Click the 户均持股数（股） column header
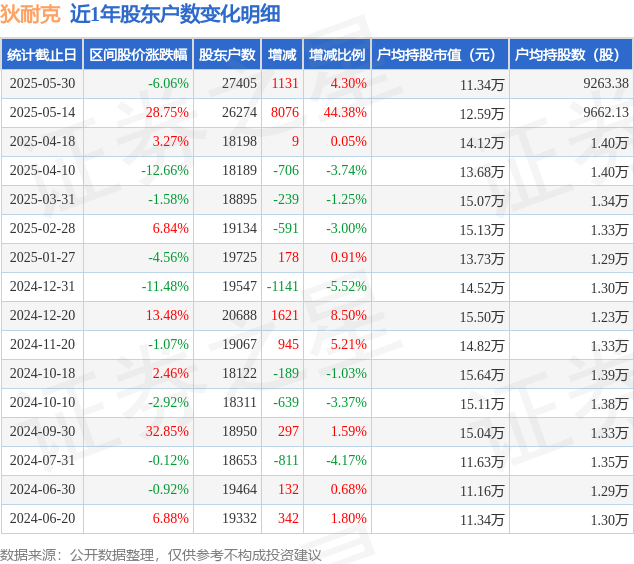634x564 pixels. click(x=571, y=54)
